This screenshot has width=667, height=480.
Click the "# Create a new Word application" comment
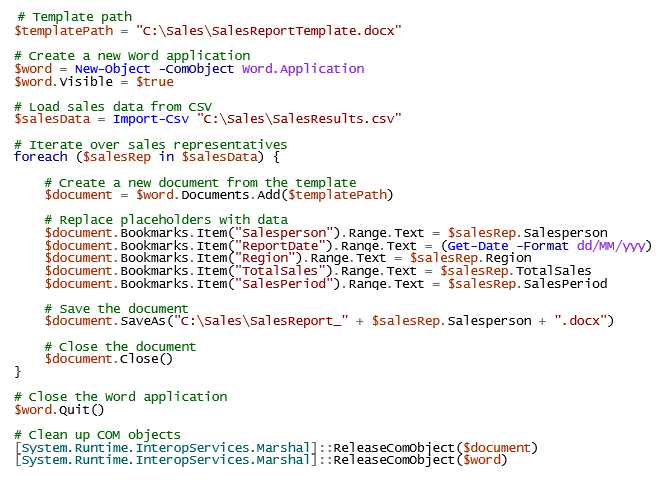pyautogui.click(x=132, y=56)
